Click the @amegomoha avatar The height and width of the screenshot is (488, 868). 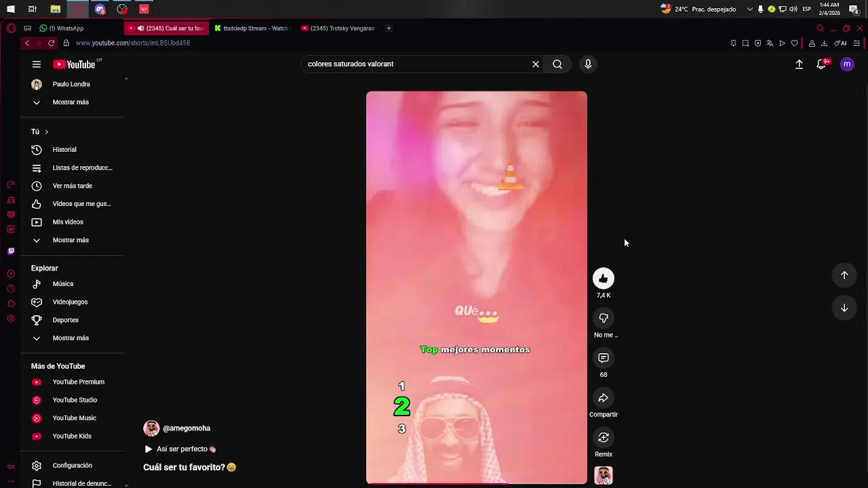(x=151, y=428)
